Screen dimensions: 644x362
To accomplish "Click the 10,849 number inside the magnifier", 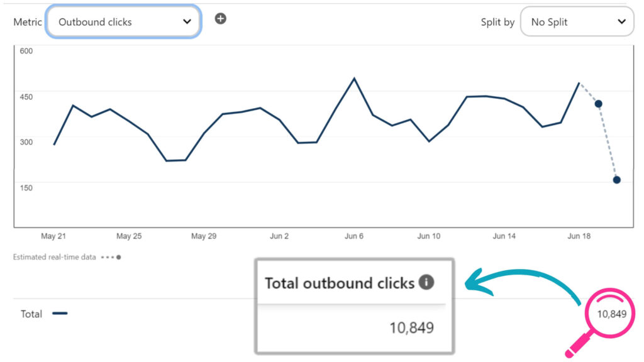I will 611,314.
